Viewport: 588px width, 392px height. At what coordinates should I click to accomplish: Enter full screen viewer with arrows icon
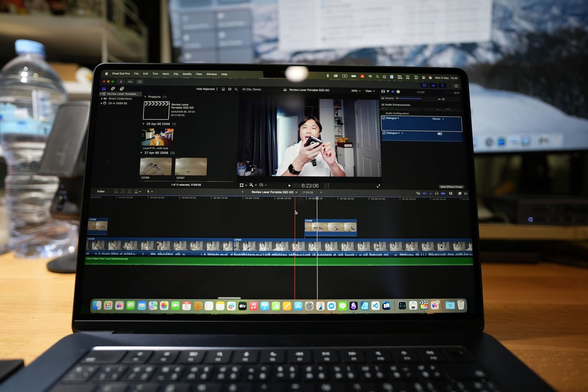point(378,186)
